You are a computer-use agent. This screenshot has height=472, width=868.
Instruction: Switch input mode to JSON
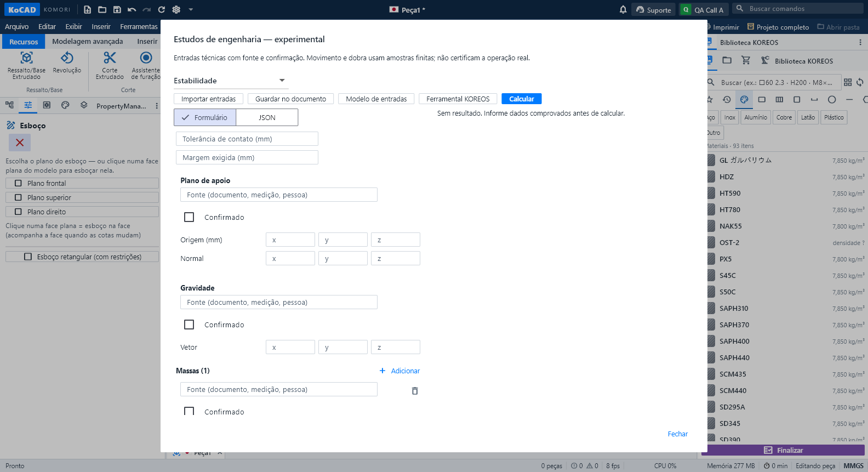(x=267, y=117)
